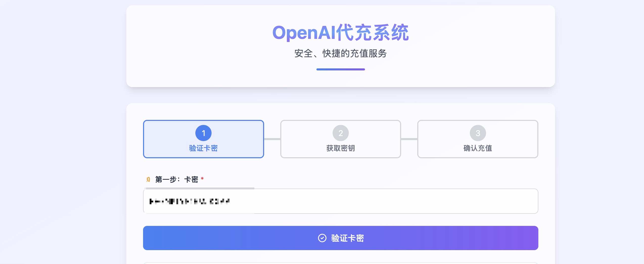Click the step 2 number circle

point(340,133)
